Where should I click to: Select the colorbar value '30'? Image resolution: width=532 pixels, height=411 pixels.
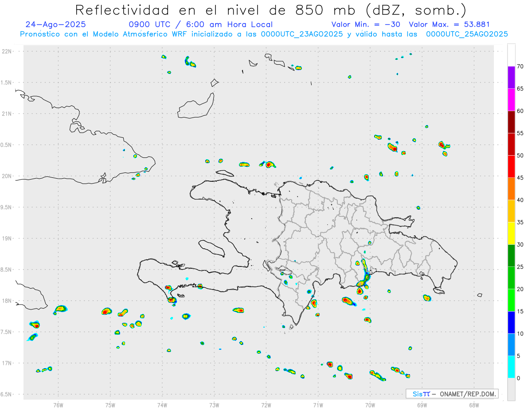[521, 245]
